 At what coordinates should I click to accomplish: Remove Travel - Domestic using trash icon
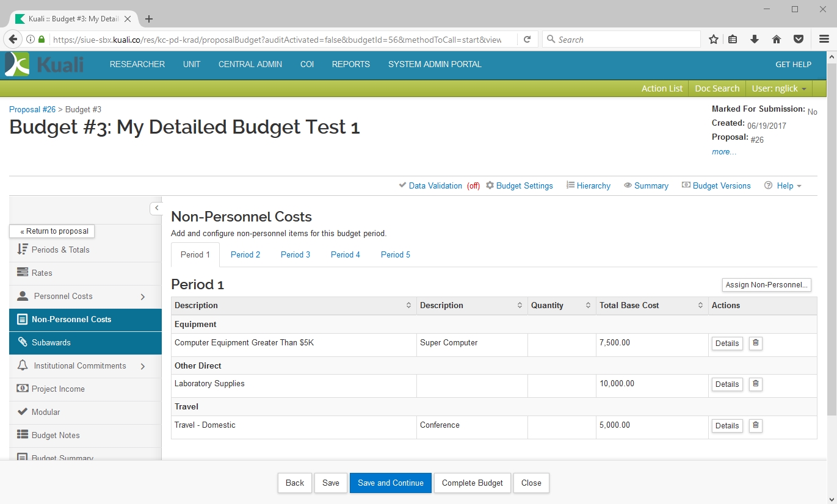[755, 425]
